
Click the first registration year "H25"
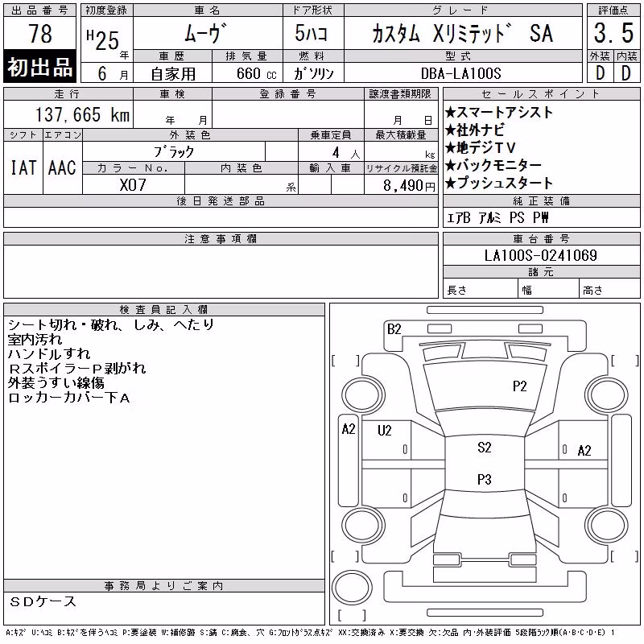point(103,40)
